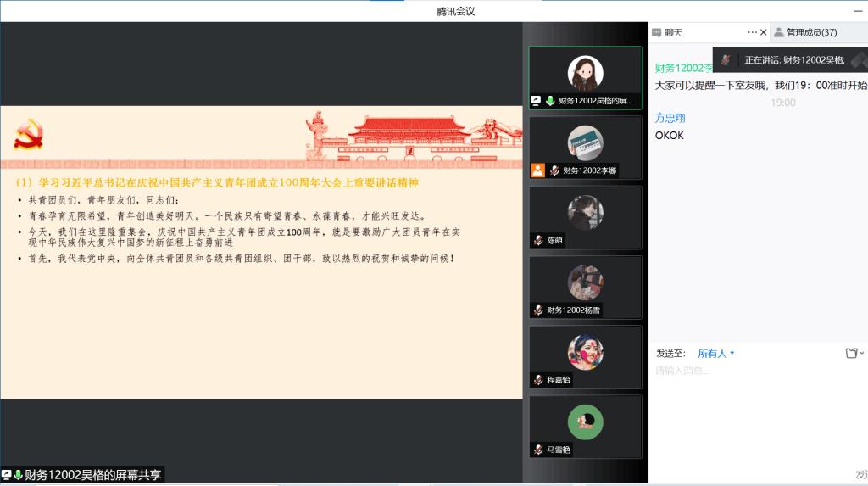Click the sender name 方忠翔 in chat
The width and height of the screenshot is (868, 486).
(670, 118)
